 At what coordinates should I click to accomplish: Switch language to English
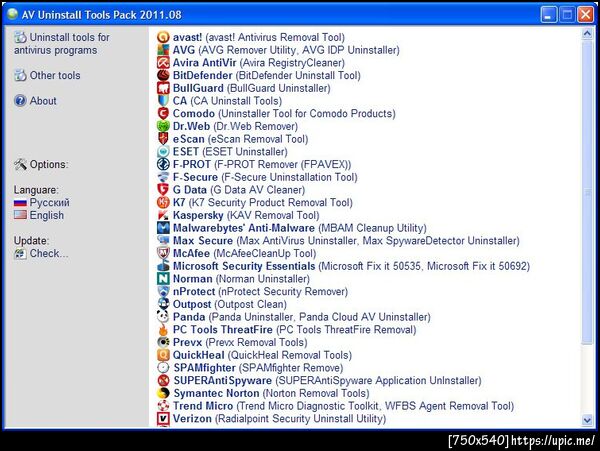pyautogui.click(x=47, y=215)
